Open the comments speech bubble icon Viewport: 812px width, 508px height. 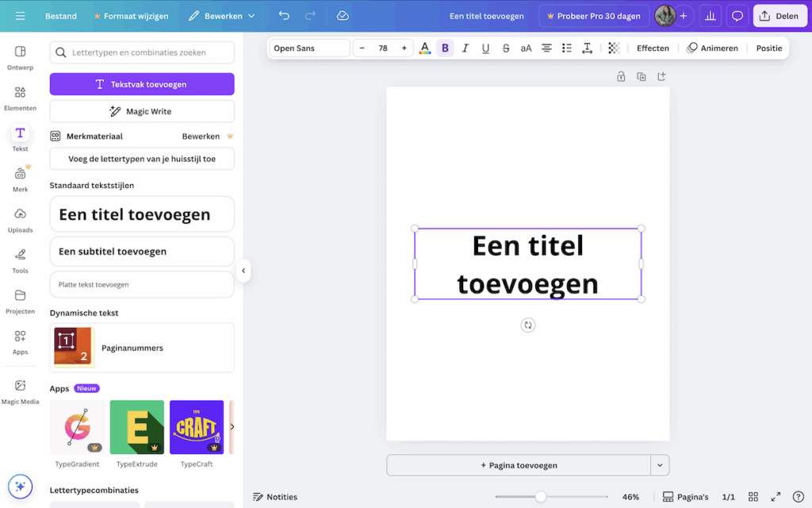(737, 16)
